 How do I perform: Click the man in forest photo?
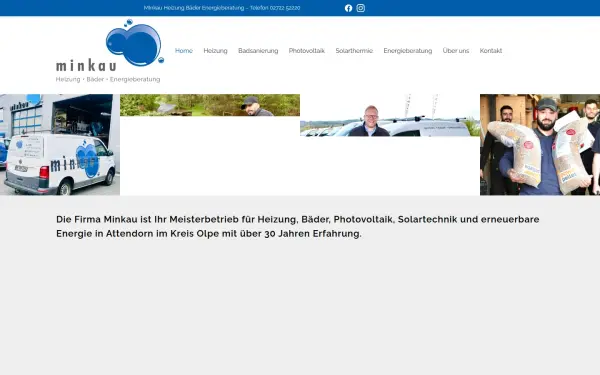coord(210,105)
